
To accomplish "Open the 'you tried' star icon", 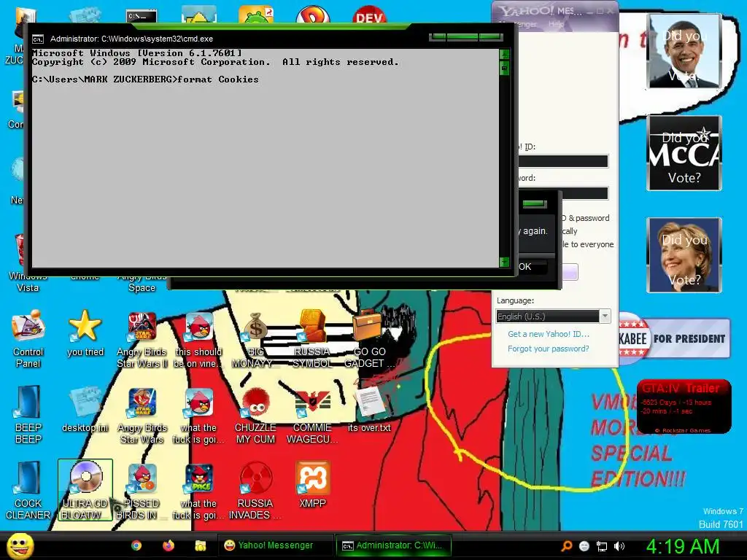I will 85,333.
